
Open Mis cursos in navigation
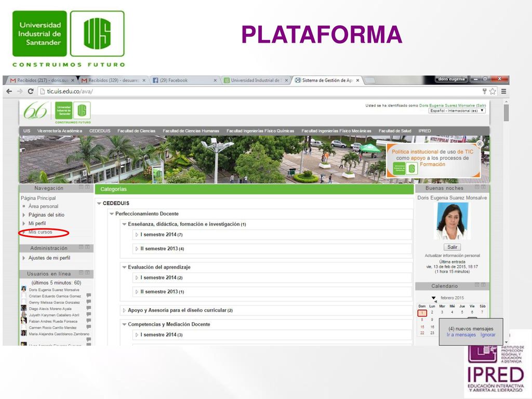pyautogui.click(x=40, y=232)
